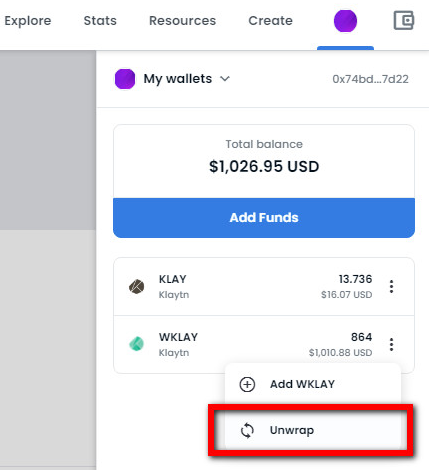Click the KLAY token logo icon
The height and width of the screenshot is (470, 429).
tap(137, 287)
